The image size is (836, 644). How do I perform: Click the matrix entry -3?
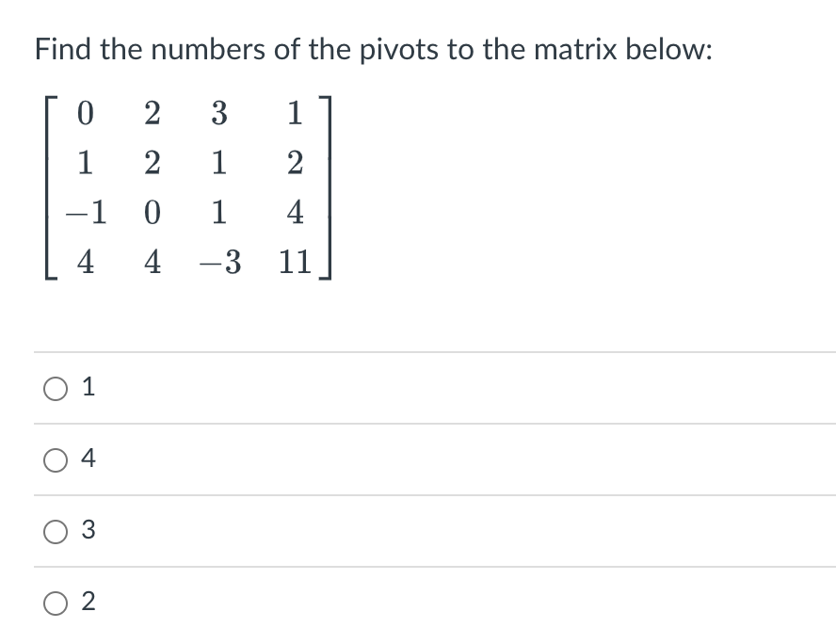(218, 263)
